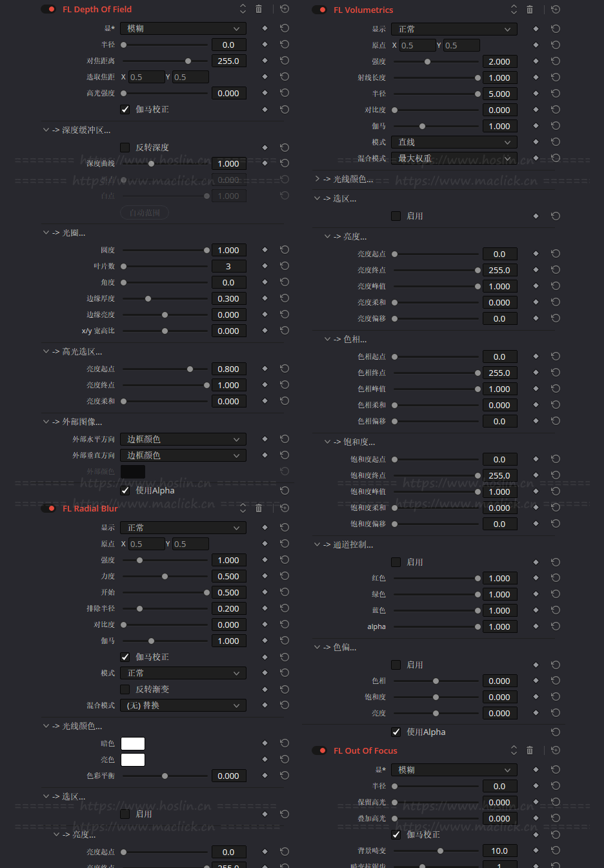Reset the 饱和度峰值 value
Image resolution: width=604 pixels, height=868 pixels.
pos(556,491)
